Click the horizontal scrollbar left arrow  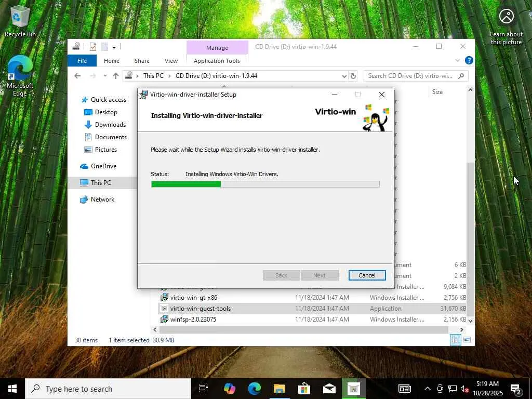coord(155,329)
